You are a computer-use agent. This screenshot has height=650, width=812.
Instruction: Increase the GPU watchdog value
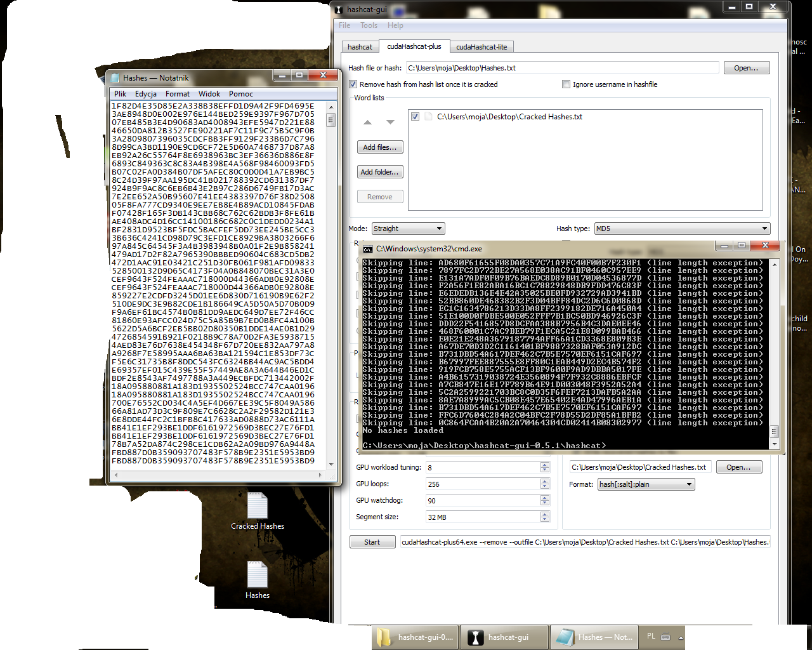click(545, 498)
